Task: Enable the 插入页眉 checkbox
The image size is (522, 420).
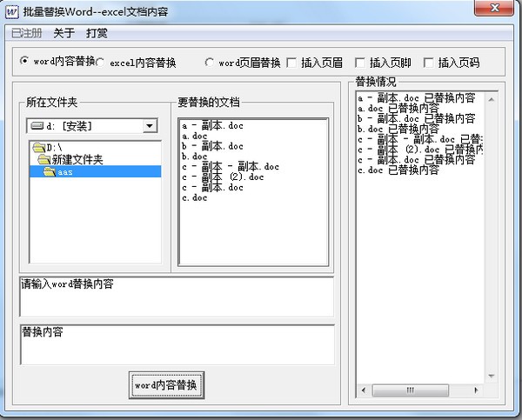Action: (x=291, y=63)
